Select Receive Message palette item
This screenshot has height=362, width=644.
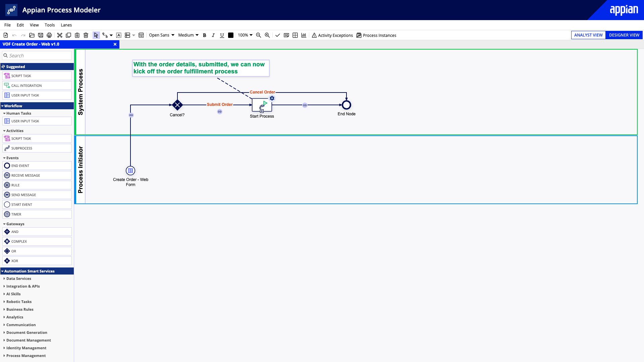[x=37, y=175]
